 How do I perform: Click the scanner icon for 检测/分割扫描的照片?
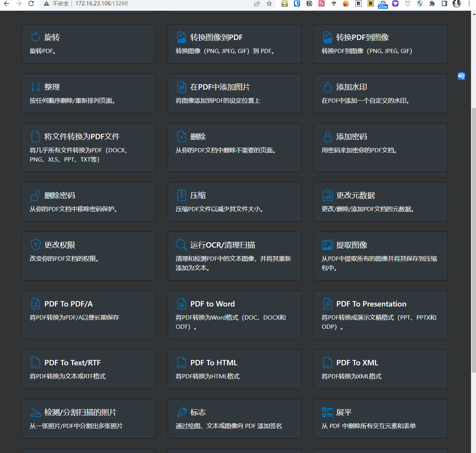[35, 412]
